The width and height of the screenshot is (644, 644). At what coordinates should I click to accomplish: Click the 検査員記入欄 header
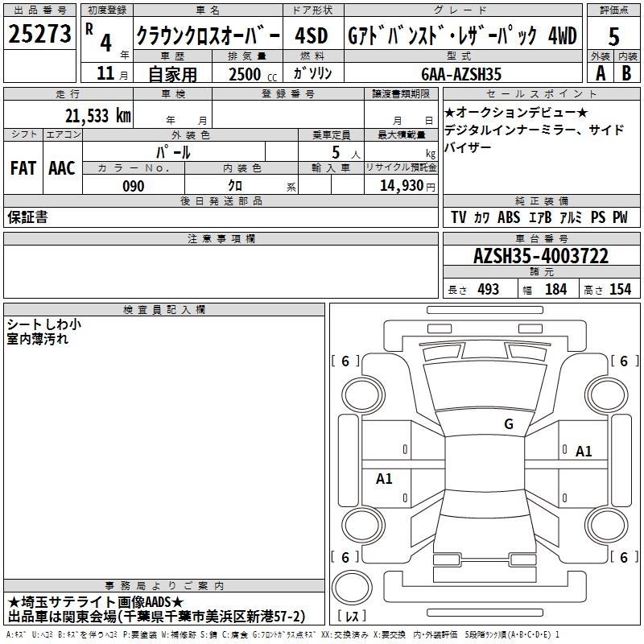(164, 310)
